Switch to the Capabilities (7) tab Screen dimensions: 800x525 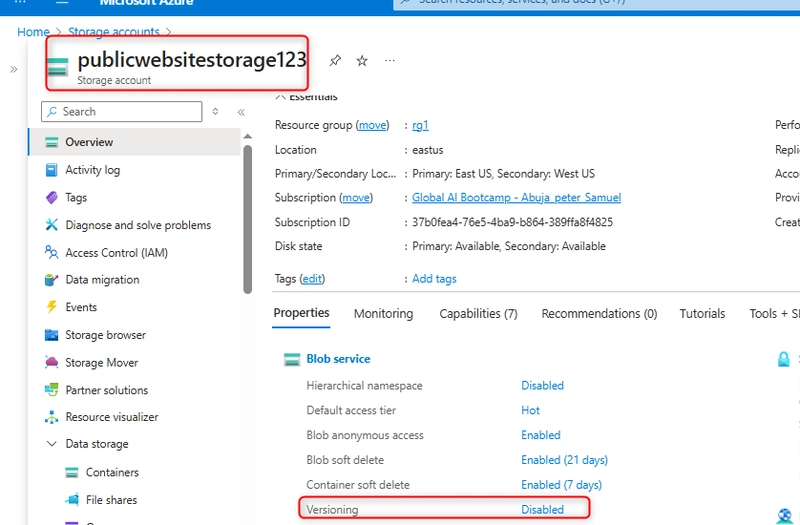click(478, 313)
